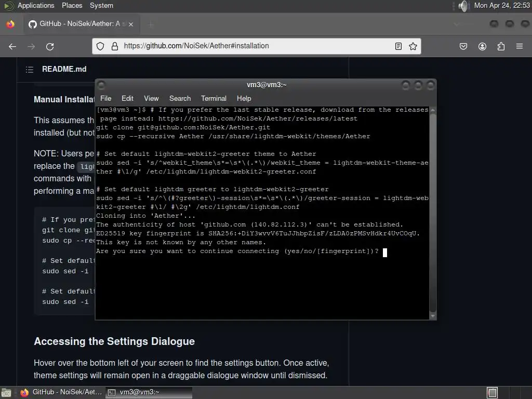Click the terminal vertical scrollbar
The height and width of the screenshot is (399, 532).
(x=433, y=212)
